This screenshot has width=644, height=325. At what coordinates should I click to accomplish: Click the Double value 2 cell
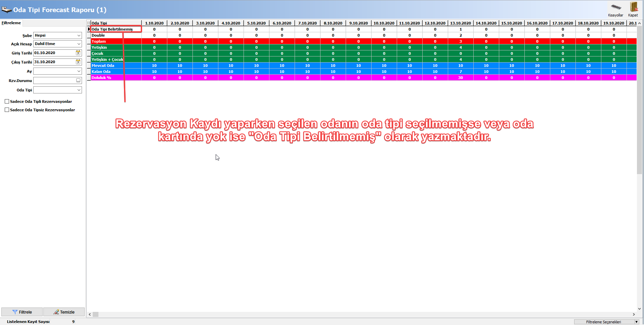461,35
